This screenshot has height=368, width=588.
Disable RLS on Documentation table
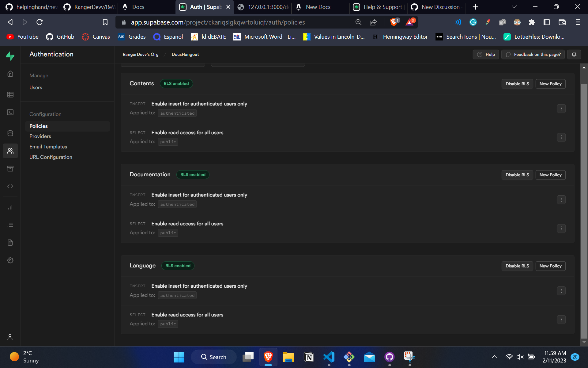[x=517, y=175]
